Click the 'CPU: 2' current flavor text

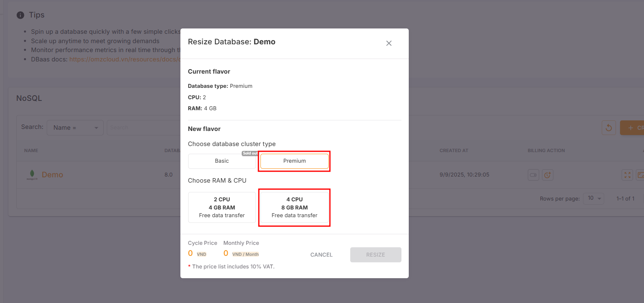tap(197, 98)
